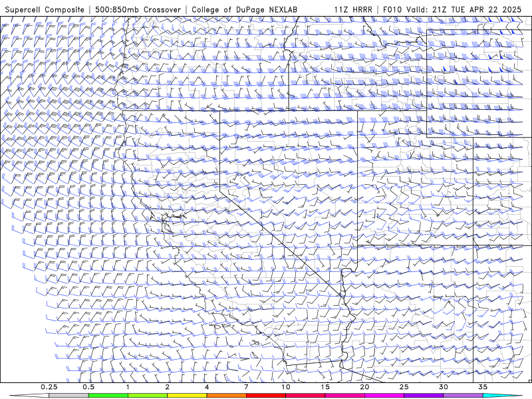This screenshot has height=399, width=532.
Task: Click the '2' legend value label
Action: pyautogui.click(x=168, y=387)
